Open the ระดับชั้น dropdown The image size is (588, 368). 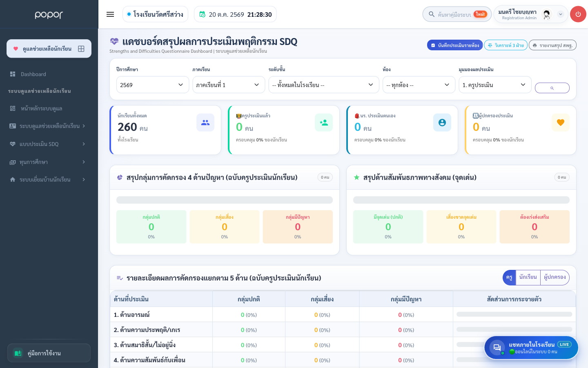pos(324,85)
